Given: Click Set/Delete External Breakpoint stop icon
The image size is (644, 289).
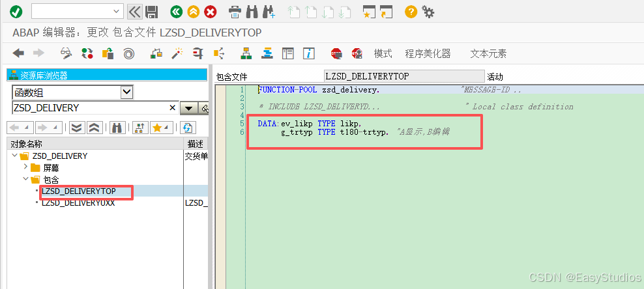Looking at the screenshot, I should [x=357, y=53].
